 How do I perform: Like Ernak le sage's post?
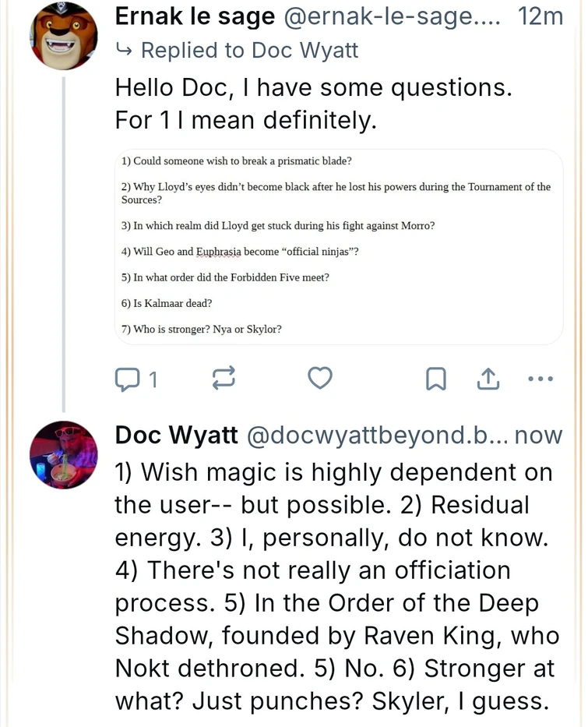click(320, 379)
